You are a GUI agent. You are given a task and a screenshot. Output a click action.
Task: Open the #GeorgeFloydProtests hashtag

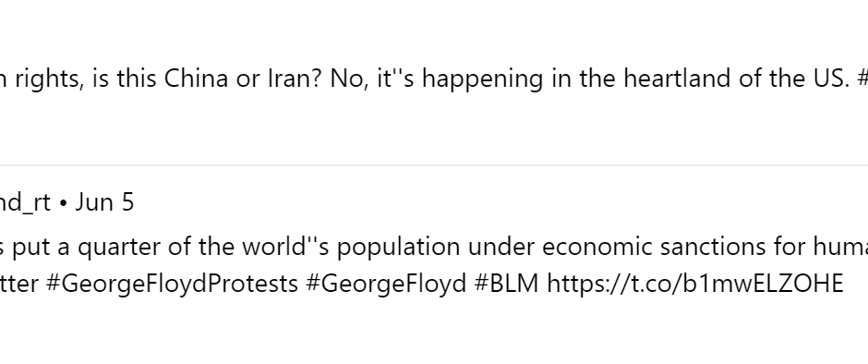coord(172,284)
